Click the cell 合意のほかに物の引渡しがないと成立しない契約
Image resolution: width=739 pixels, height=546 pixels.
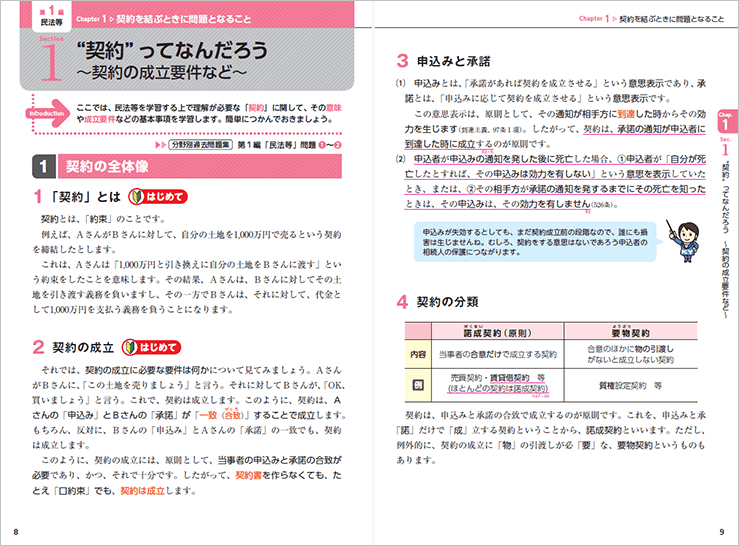click(x=631, y=354)
